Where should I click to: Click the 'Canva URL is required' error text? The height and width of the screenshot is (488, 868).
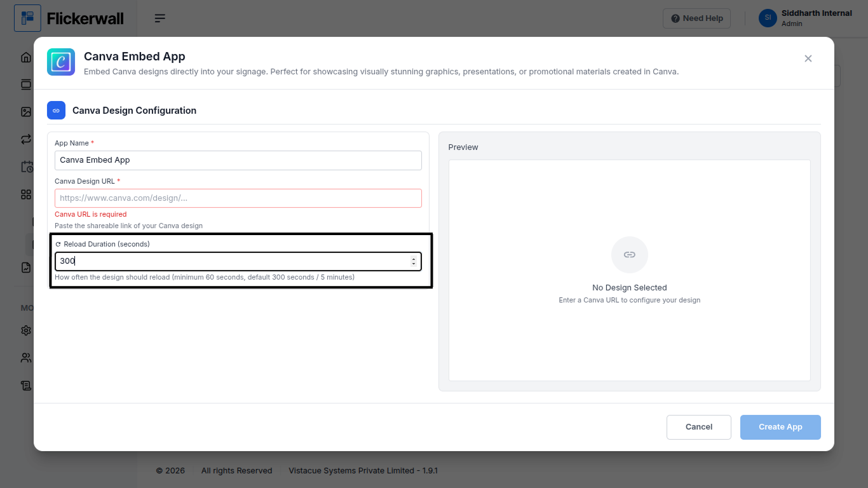[91, 214]
